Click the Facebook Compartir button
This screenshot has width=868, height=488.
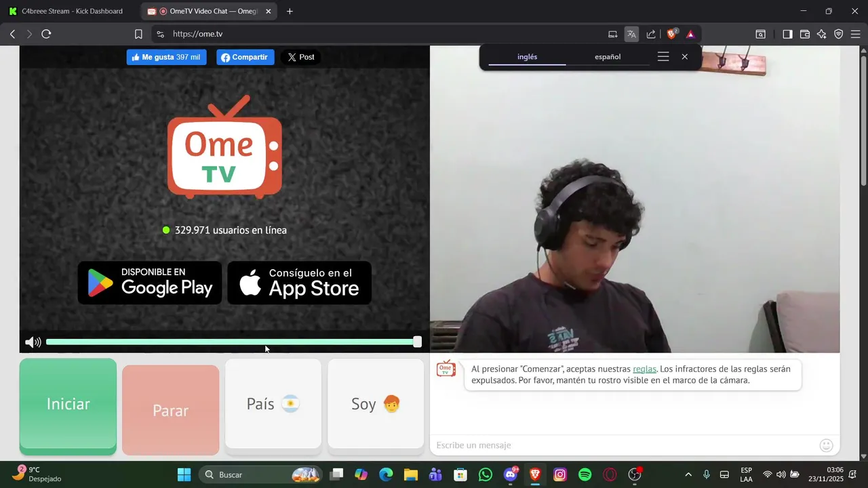click(245, 57)
